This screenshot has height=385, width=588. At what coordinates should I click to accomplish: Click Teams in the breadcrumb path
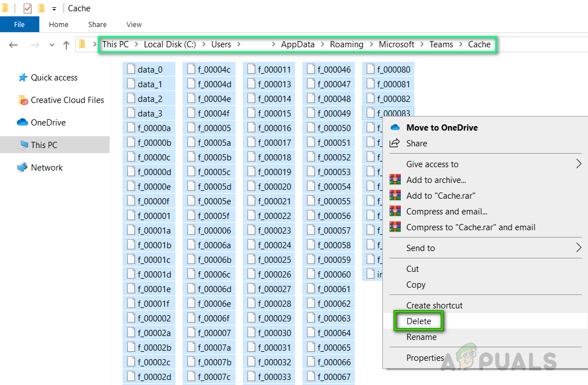tap(441, 44)
